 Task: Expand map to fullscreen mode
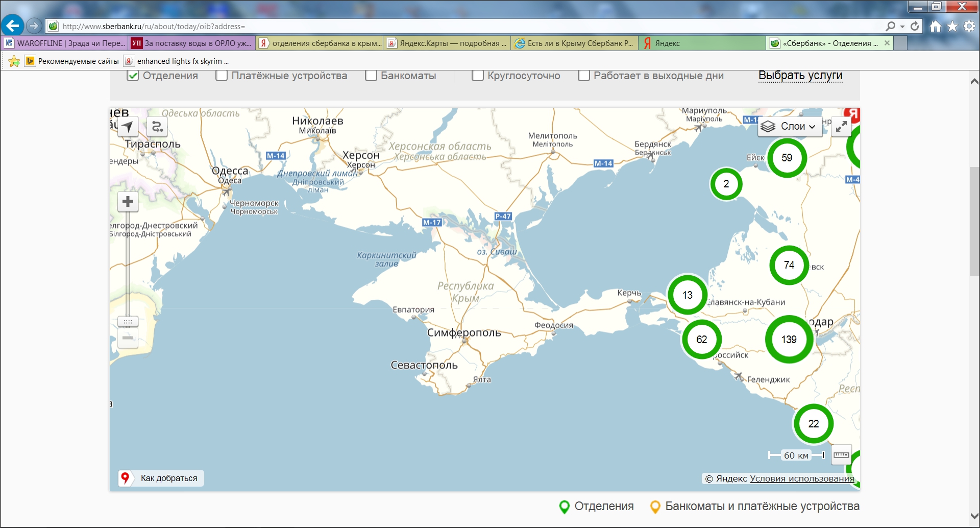[841, 126]
